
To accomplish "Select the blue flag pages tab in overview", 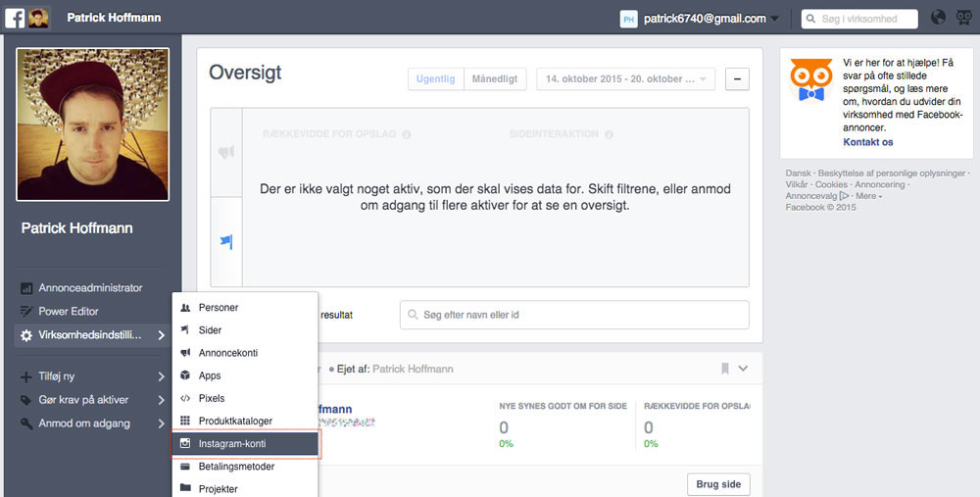I will pos(226,241).
